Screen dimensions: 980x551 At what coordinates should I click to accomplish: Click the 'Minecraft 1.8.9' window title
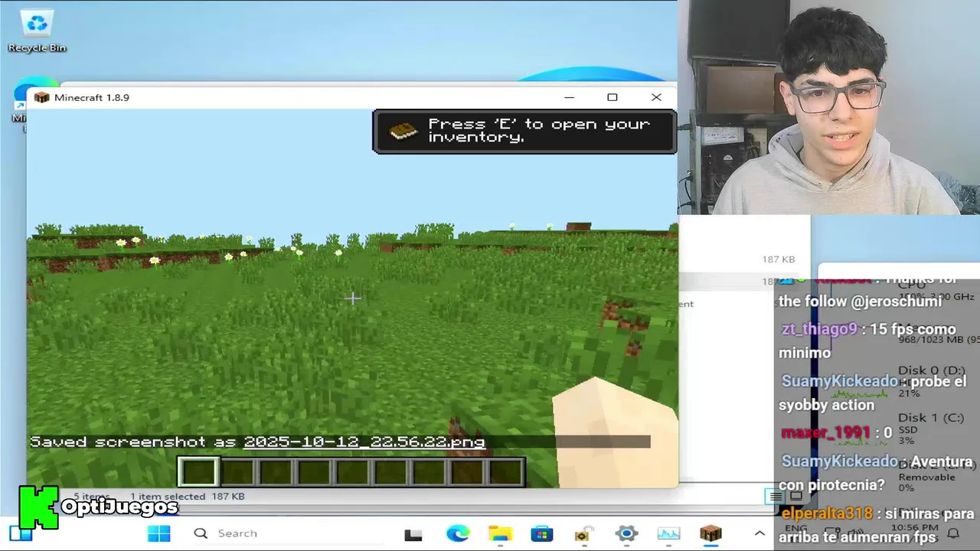click(x=92, y=97)
